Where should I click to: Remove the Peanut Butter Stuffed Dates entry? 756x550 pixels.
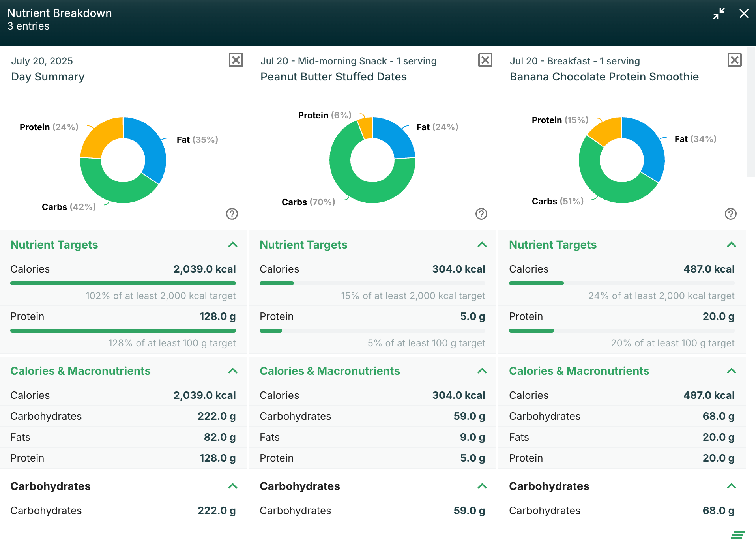click(485, 60)
